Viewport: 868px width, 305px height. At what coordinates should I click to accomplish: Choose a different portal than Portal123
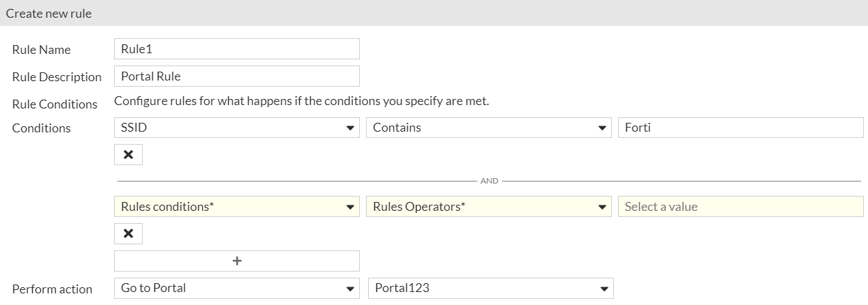490,289
